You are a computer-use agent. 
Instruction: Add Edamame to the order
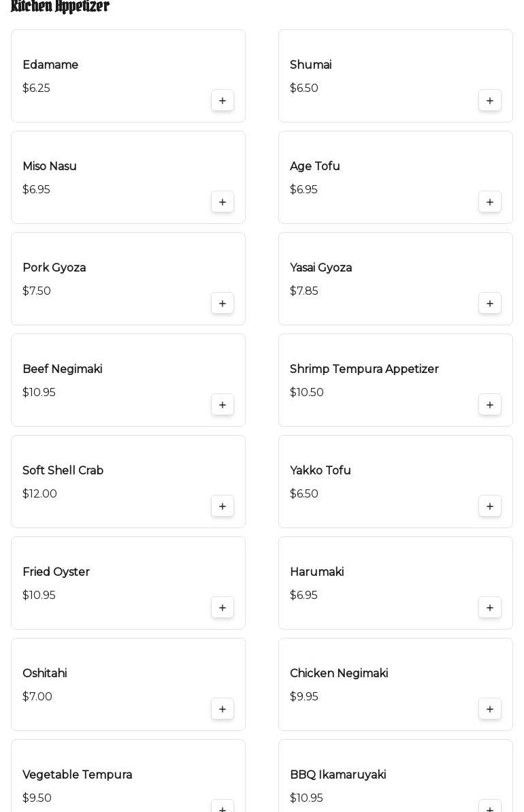click(x=223, y=101)
